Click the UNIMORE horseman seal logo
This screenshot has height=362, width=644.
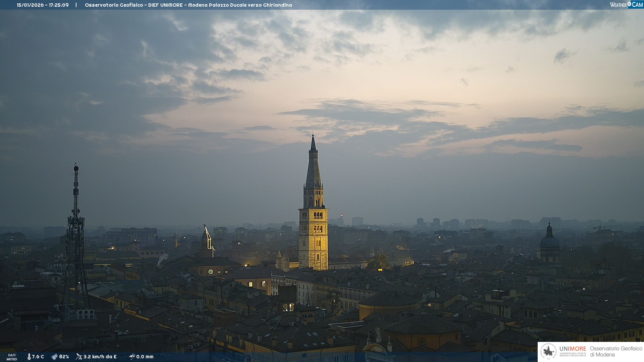tap(548, 352)
